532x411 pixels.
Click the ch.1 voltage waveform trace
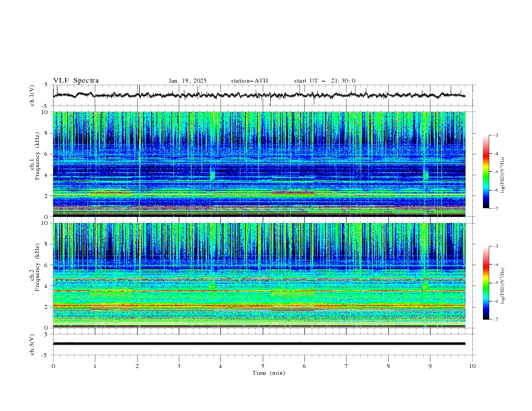click(x=259, y=95)
